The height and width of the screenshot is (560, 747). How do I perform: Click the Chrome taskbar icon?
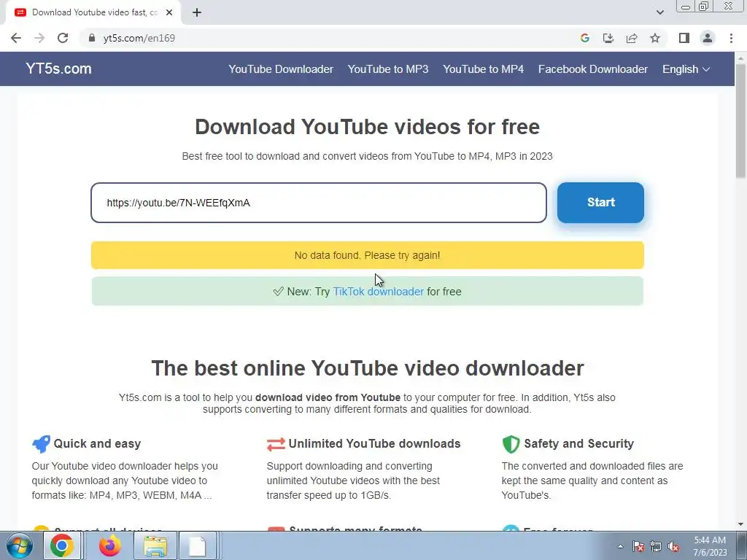62,545
